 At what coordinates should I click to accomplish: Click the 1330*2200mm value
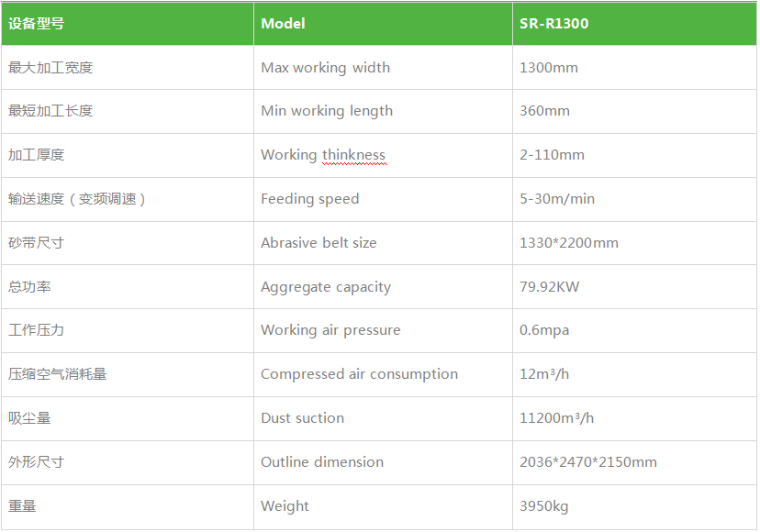[x=568, y=243]
